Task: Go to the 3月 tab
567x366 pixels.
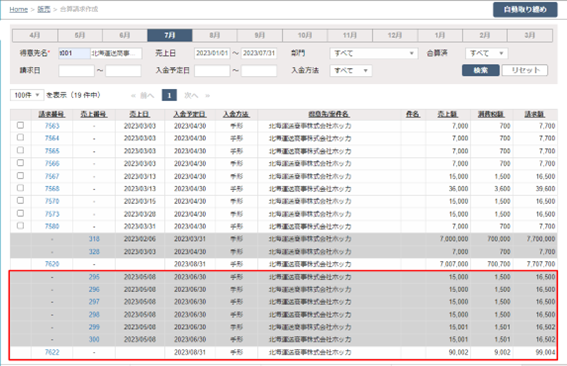Action: 530,35
